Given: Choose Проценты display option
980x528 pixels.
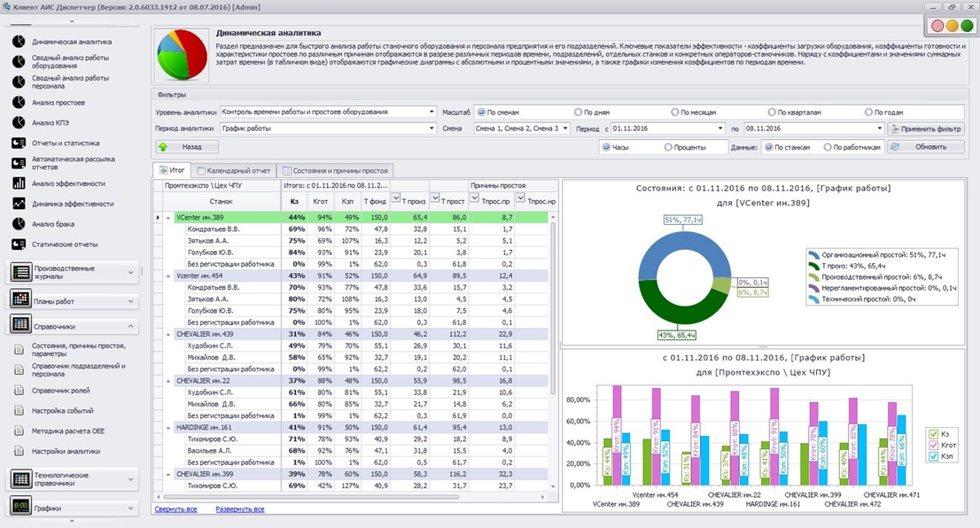Looking at the screenshot, I should click(668, 147).
